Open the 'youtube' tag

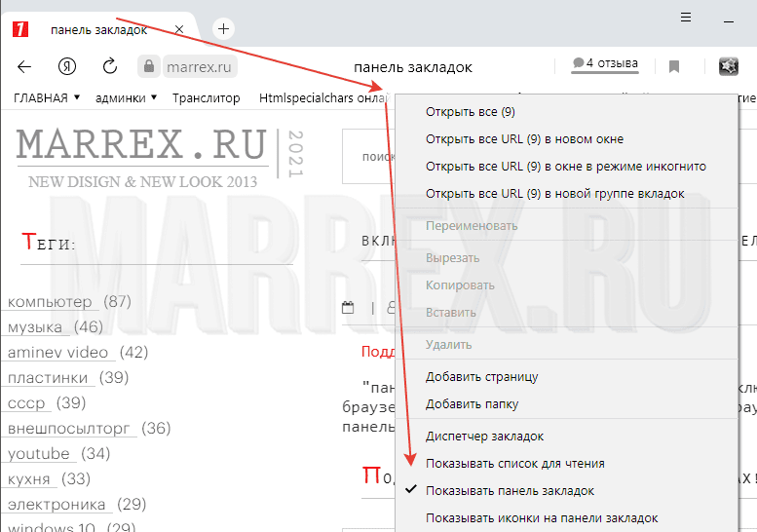coord(39,454)
